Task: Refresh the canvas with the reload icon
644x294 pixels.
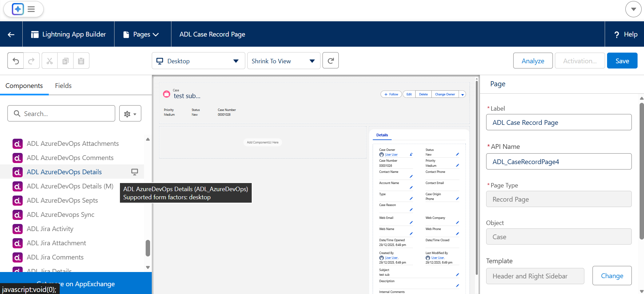Action: (x=331, y=61)
